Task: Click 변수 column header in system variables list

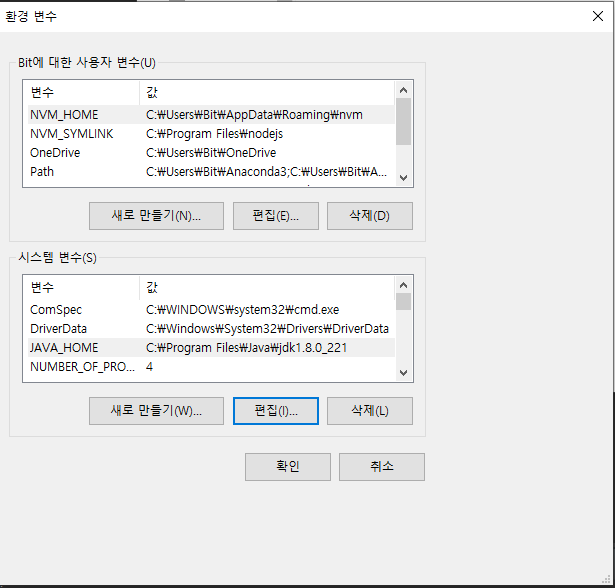Action: pyautogui.click(x=83, y=288)
